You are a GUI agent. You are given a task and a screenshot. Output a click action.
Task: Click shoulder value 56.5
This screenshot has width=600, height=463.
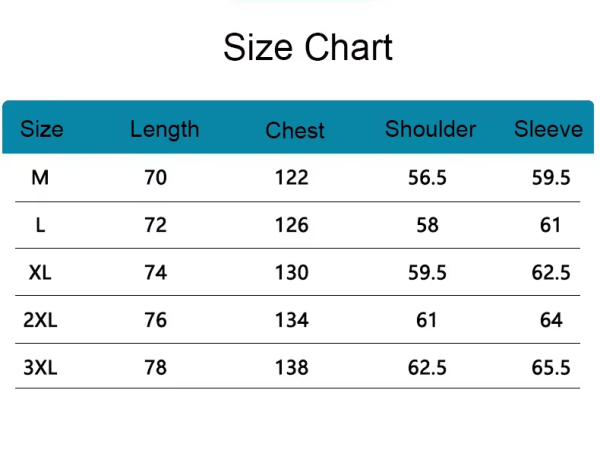coord(427,178)
